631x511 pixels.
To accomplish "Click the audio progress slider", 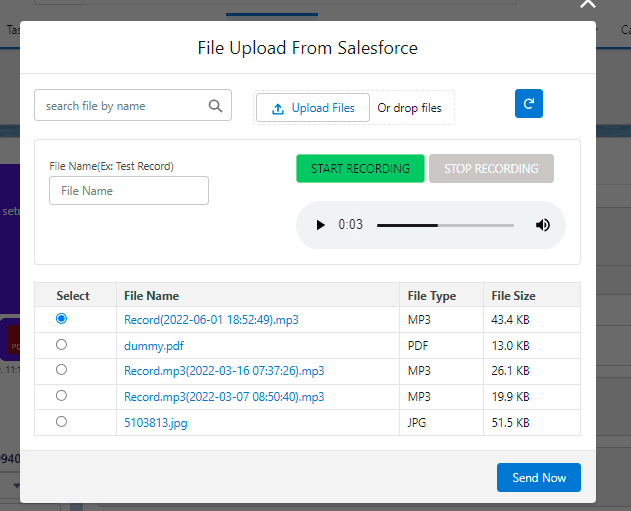I will point(445,225).
